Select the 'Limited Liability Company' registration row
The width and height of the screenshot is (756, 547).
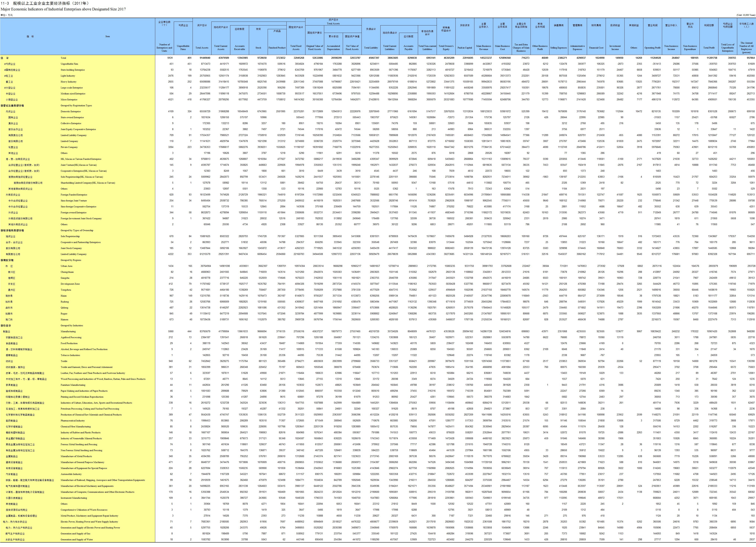pyautogui.click(x=73, y=135)
